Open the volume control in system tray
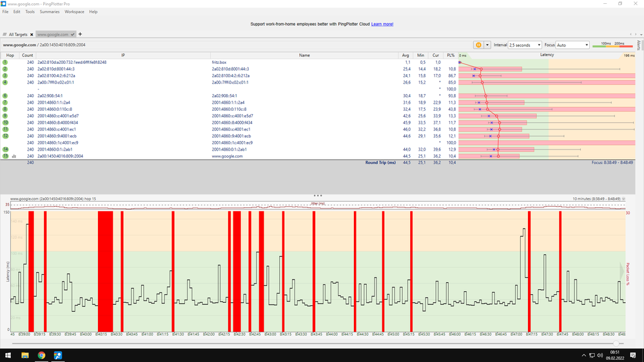This screenshot has width=644, height=362. pyautogui.click(x=600, y=356)
